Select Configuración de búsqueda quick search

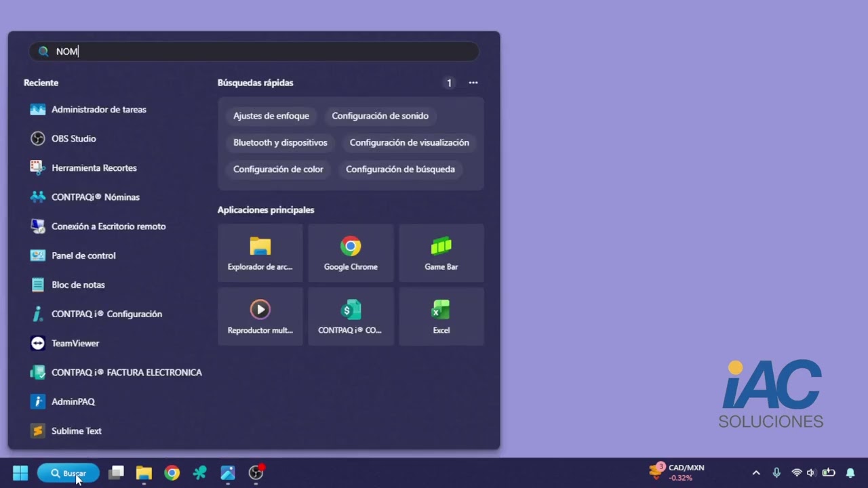(x=400, y=169)
